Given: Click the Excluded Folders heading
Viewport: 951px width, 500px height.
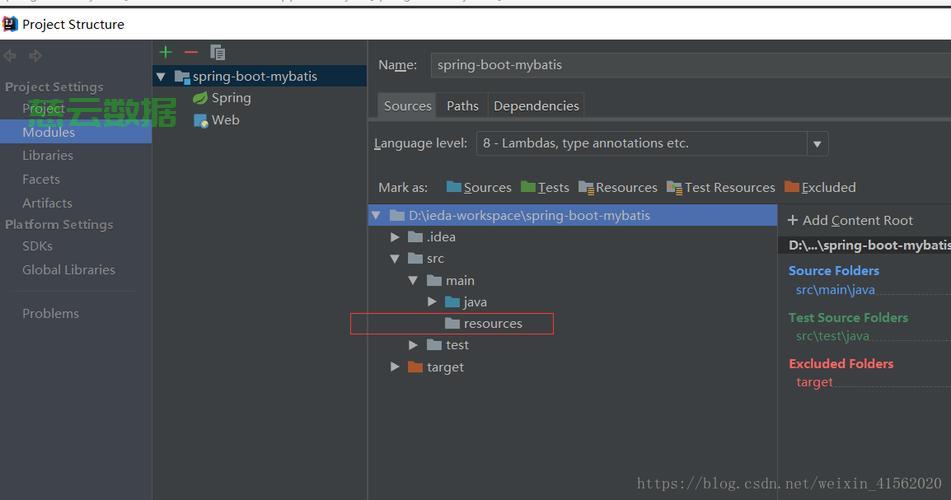Looking at the screenshot, I should (x=841, y=363).
